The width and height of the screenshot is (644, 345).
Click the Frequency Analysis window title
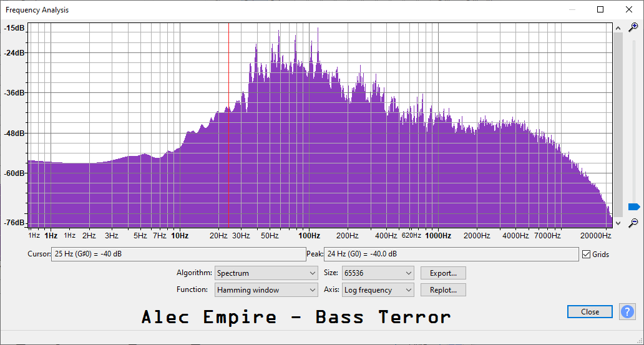(37, 10)
